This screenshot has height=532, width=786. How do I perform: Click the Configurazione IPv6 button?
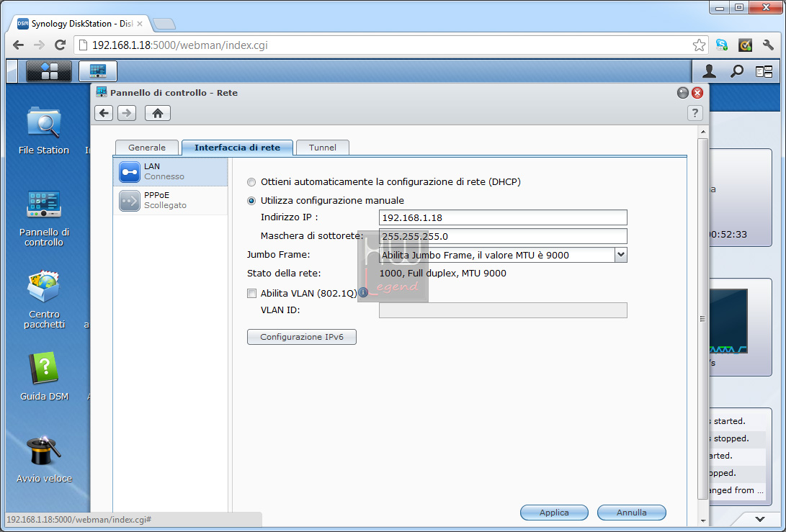click(302, 337)
